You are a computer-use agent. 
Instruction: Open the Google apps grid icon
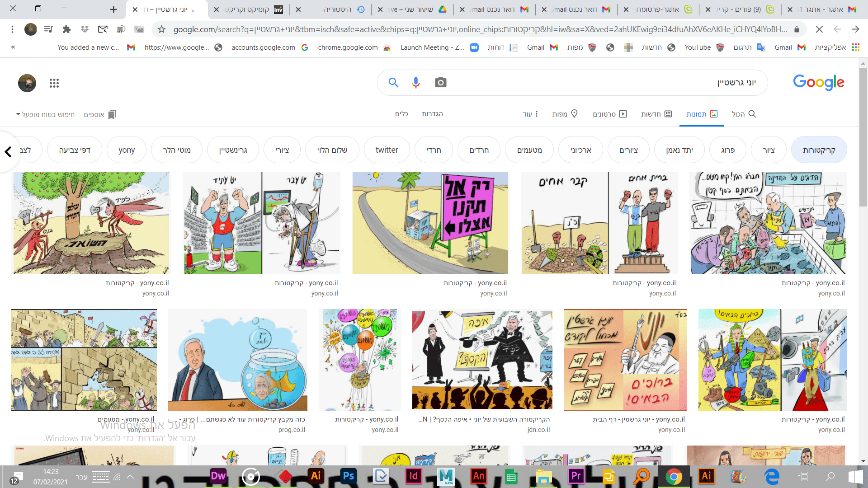pyautogui.click(x=54, y=83)
